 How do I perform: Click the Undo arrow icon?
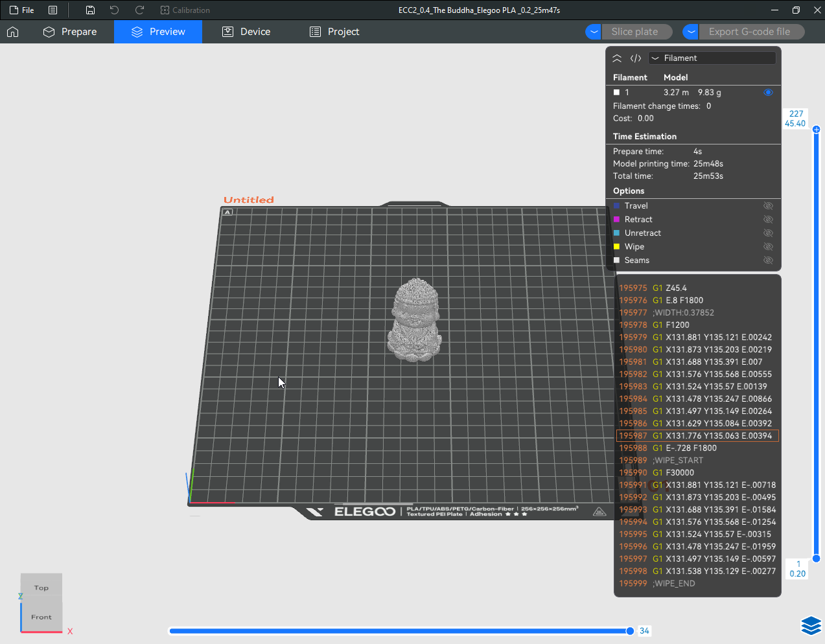click(x=114, y=10)
